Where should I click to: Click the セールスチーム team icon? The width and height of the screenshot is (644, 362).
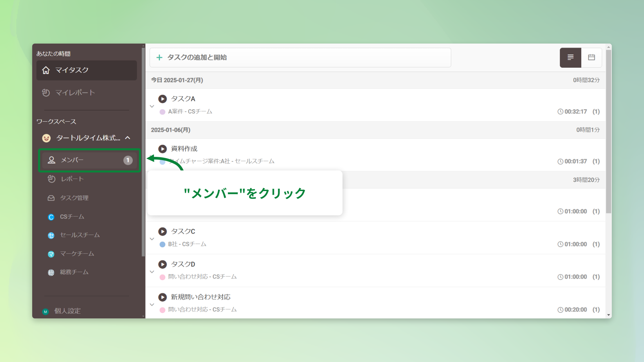[51, 235]
